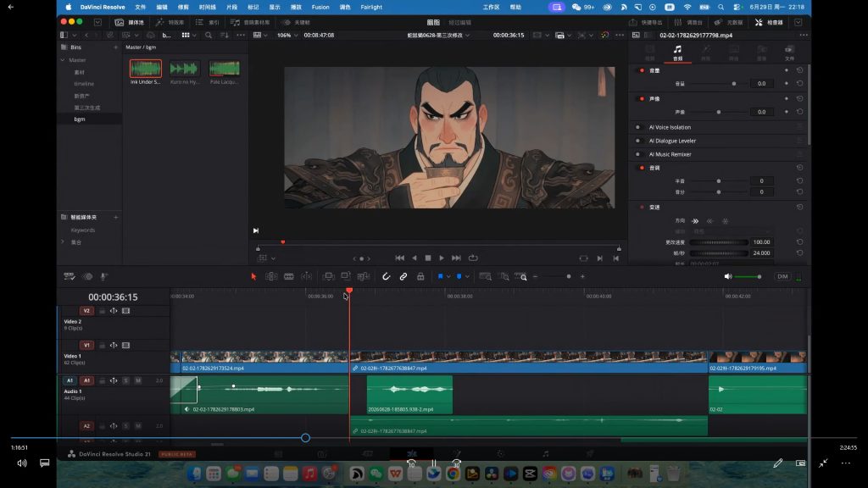Screen dimensions: 868x488
Task: Solo the Audio 1 track S button
Action: (126, 380)
